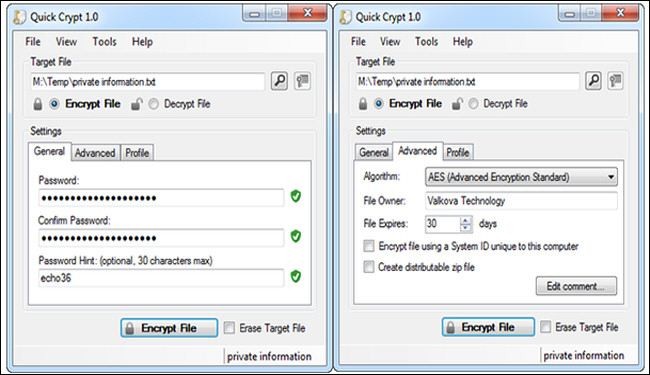Click Target File path field in left window

point(148,82)
